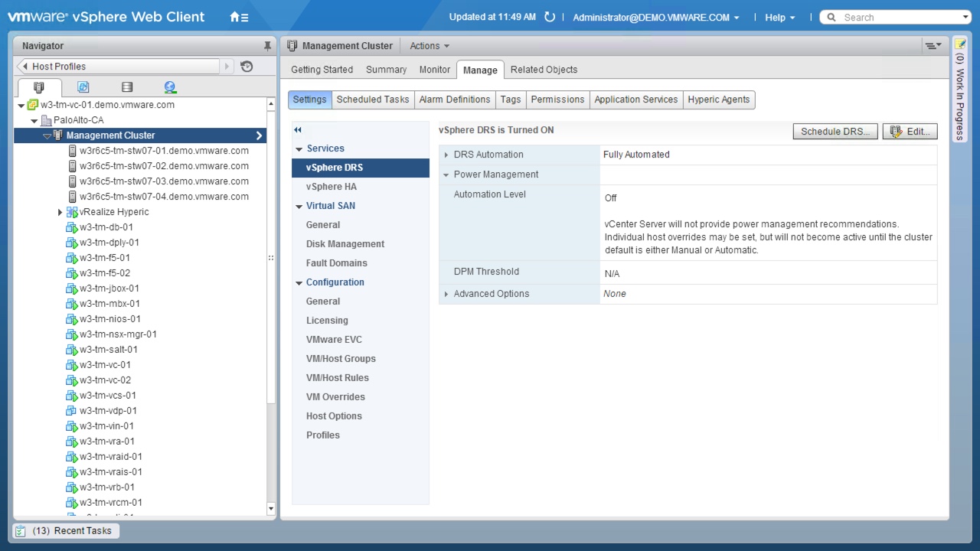
Task: Switch to VMs and Templates inventory icon
Action: 83,87
